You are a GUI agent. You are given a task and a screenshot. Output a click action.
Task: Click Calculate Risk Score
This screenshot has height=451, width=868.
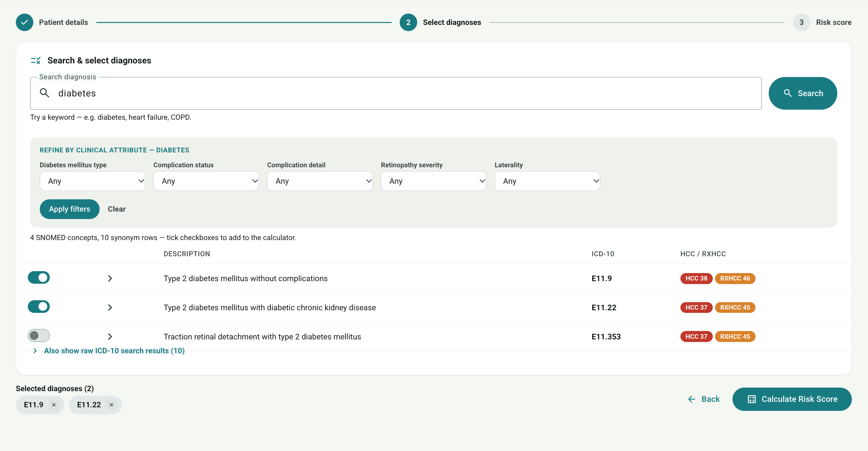coord(792,399)
